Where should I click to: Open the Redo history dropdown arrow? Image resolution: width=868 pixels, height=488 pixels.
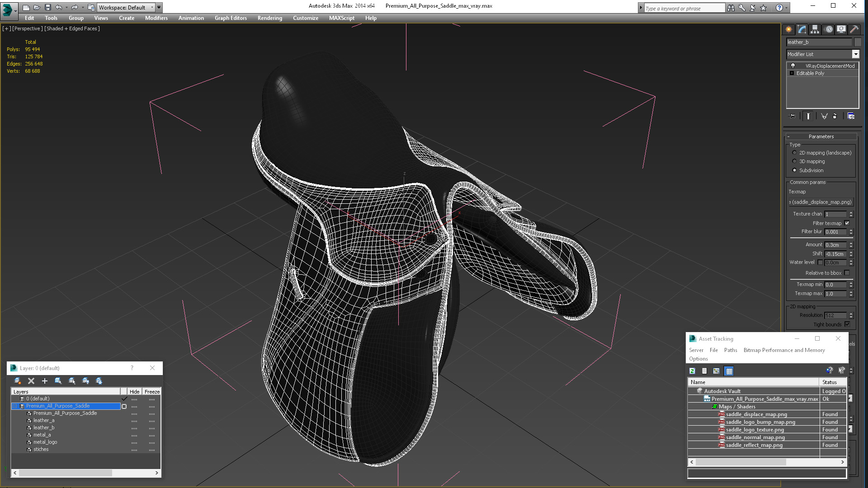[x=83, y=7]
